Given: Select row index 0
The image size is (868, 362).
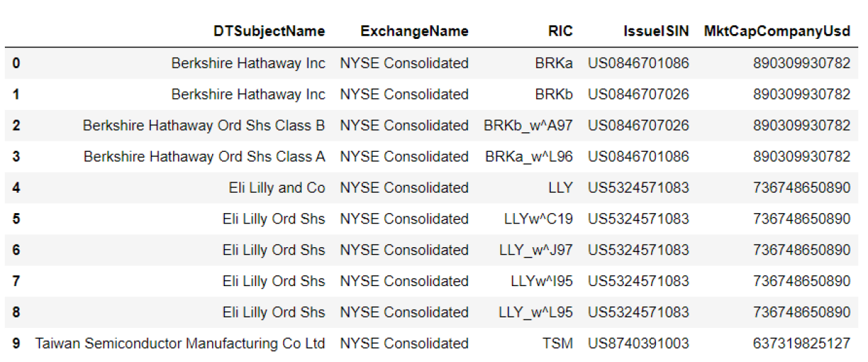Looking at the screenshot, I should [16, 63].
